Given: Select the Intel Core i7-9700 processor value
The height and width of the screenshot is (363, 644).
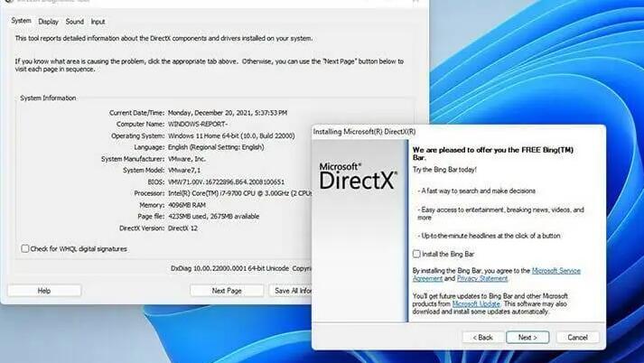Looking at the screenshot, I should 240,193.
